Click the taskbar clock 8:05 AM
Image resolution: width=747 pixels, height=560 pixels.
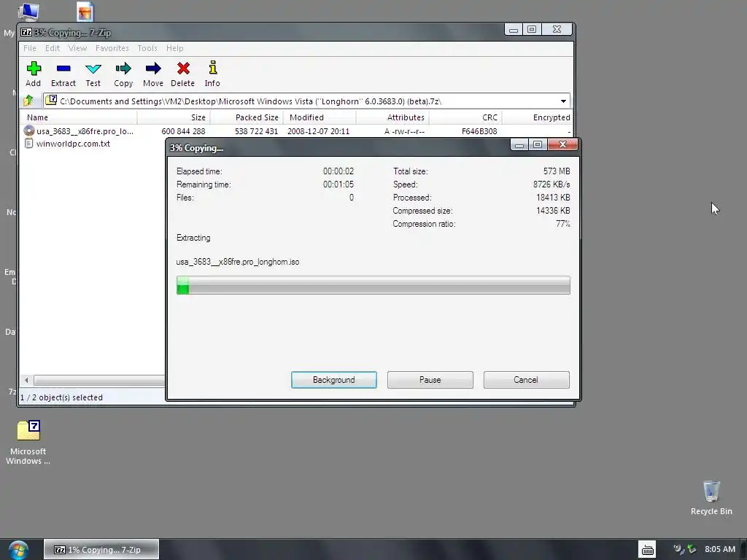coord(720,549)
